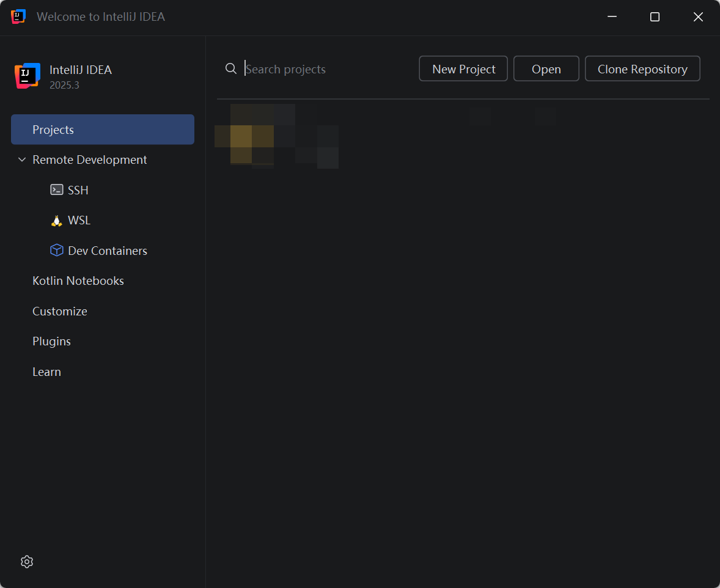Click Clone Repository button
The image size is (720, 588).
click(642, 69)
